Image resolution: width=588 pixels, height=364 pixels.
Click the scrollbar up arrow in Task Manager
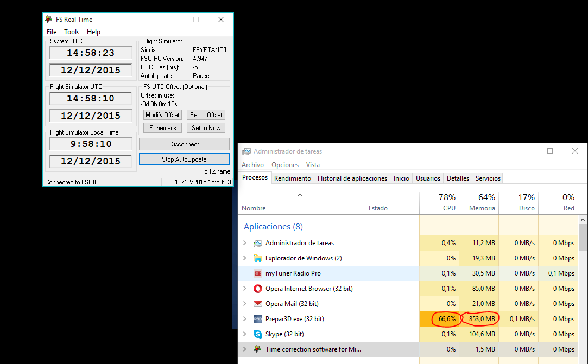point(583,220)
